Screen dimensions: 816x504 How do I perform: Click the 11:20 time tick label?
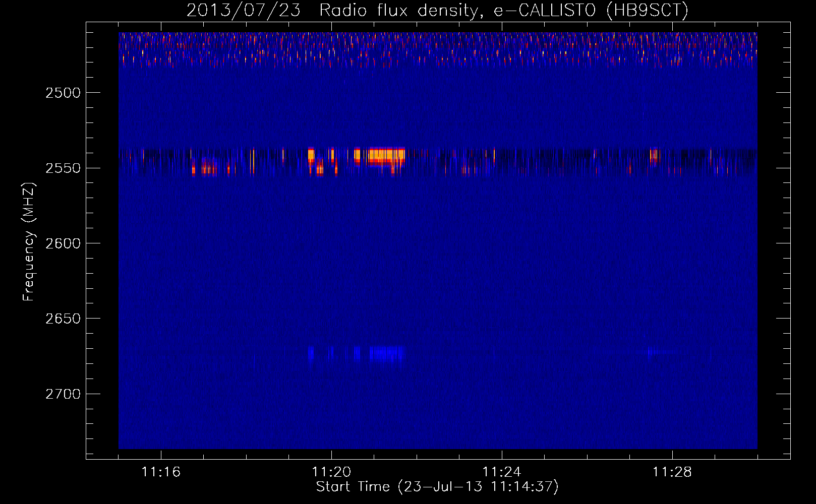pos(331,472)
